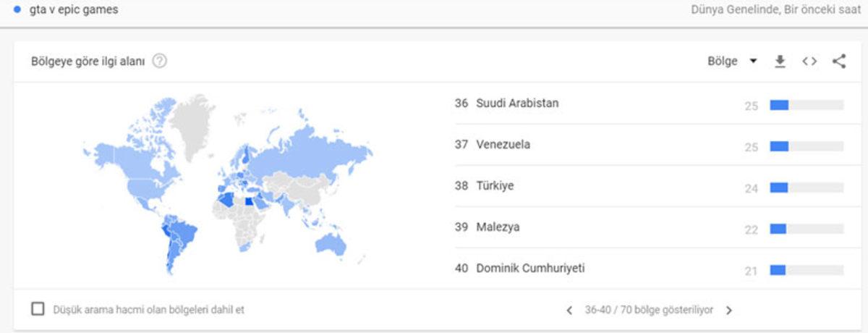Click the Bölge dropdown arrow

click(753, 62)
